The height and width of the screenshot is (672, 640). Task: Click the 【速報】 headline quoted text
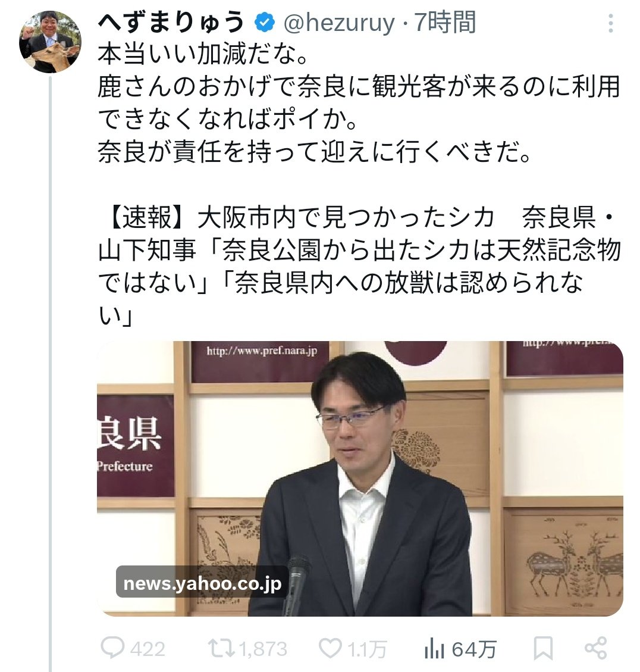tap(359, 267)
